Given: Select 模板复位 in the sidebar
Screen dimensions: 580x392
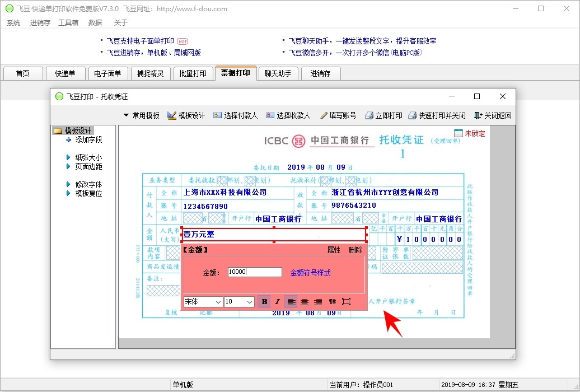Looking at the screenshot, I should pyautogui.click(x=88, y=193).
